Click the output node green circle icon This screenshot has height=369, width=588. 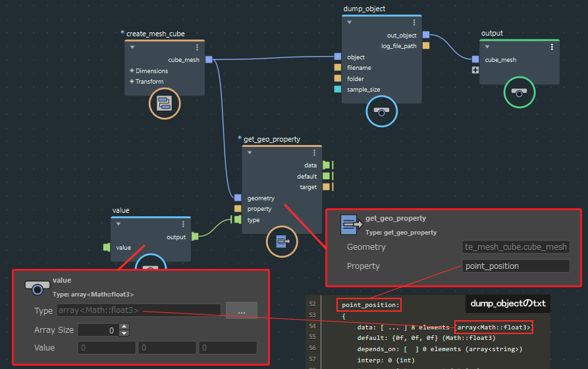(519, 92)
